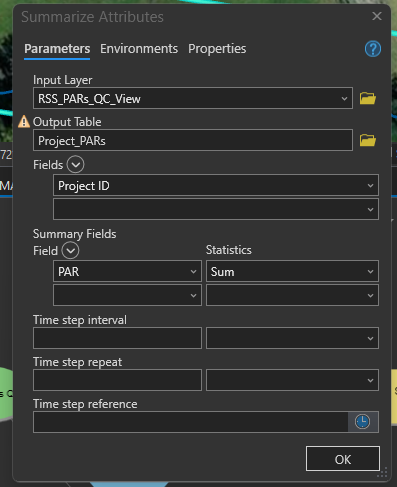Close the Summarize Attributes dialog

pos(377,16)
